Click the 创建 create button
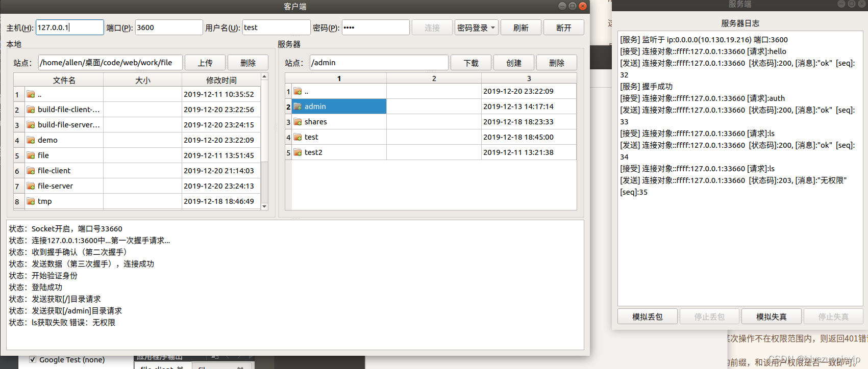 [x=514, y=63]
